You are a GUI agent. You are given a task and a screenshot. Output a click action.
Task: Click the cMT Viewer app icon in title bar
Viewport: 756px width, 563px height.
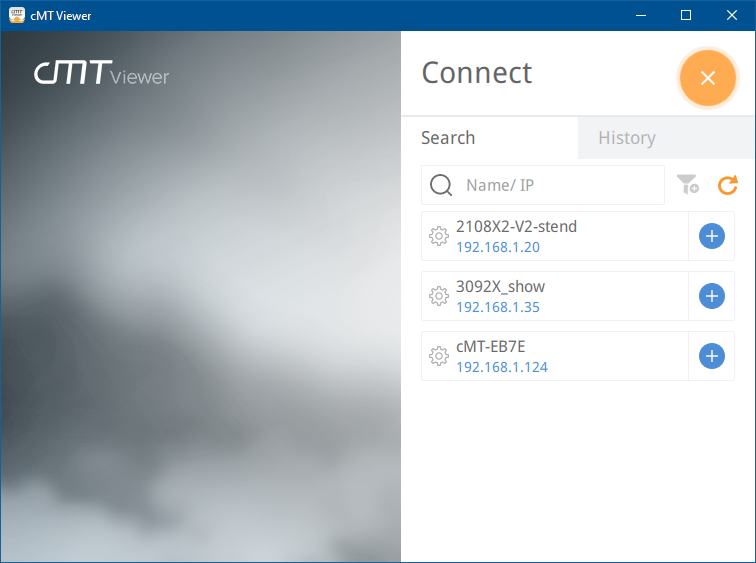click(x=17, y=15)
